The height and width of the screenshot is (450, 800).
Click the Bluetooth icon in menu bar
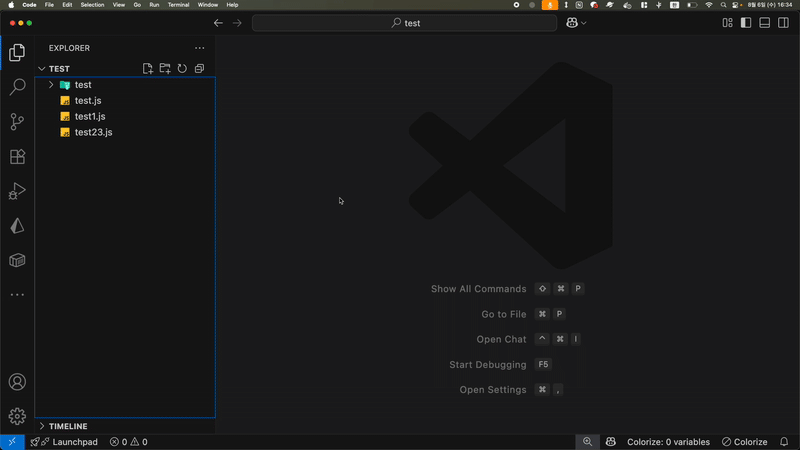point(659,5)
